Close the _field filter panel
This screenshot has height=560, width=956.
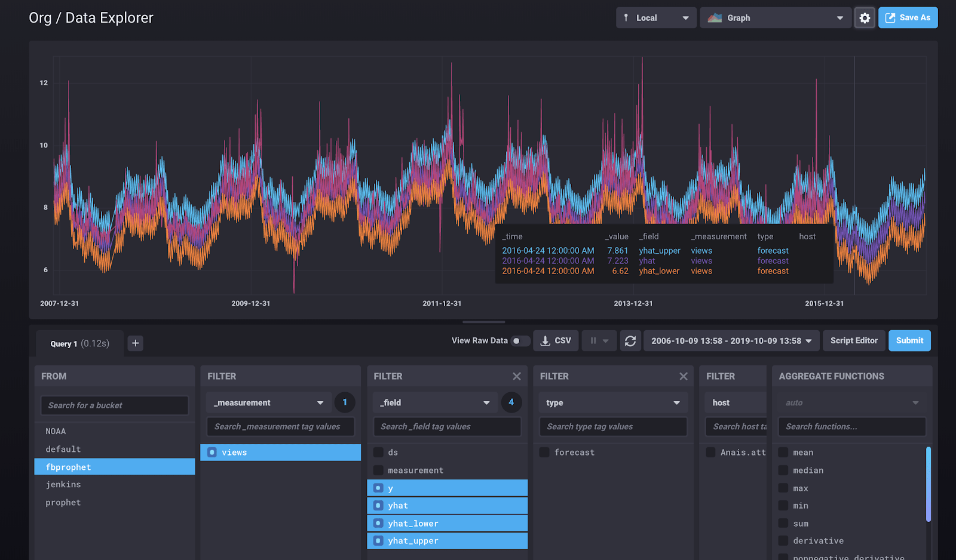coord(517,376)
